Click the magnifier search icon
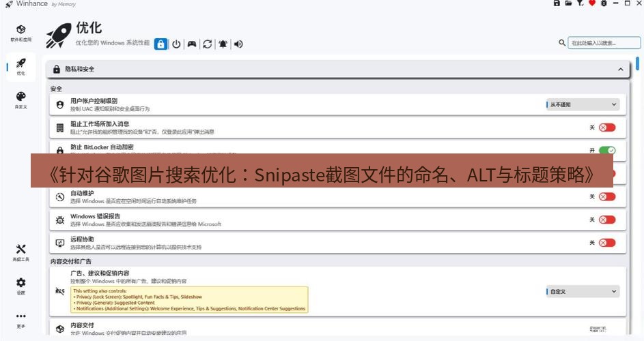644x341 pixels. coord(562,42)
